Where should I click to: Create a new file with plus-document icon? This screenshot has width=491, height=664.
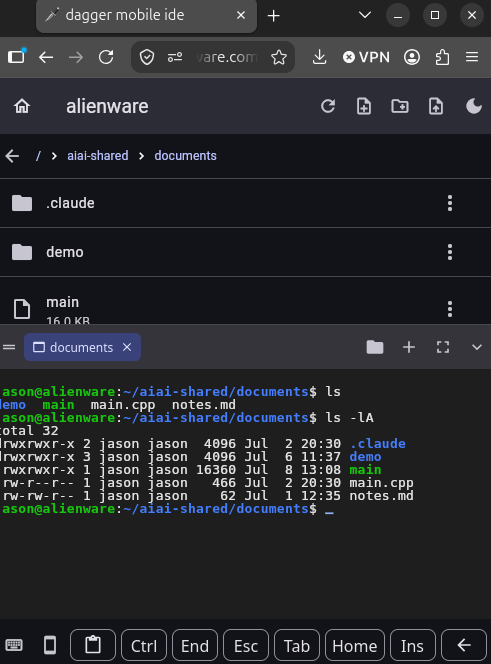[x=364, y=106]
